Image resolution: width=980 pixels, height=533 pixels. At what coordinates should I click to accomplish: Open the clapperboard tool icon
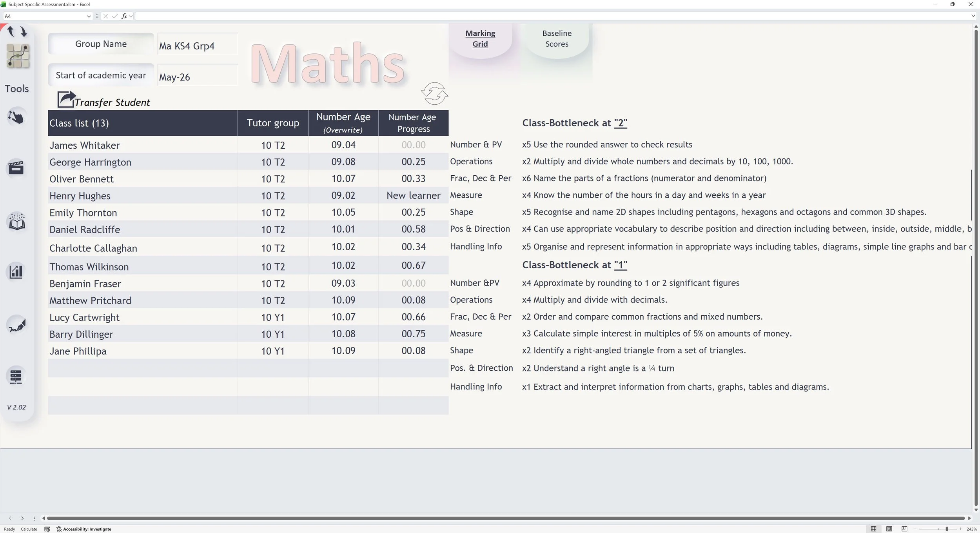click(x=16, y=167)
